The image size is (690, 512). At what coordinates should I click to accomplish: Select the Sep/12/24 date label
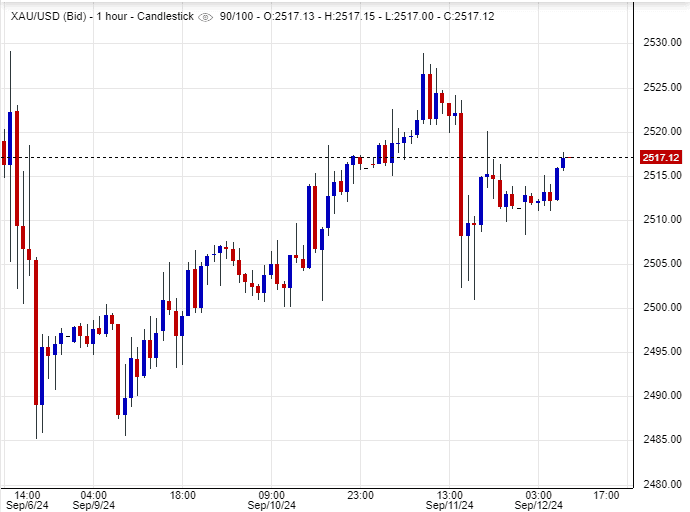click(x=539, y=505)
